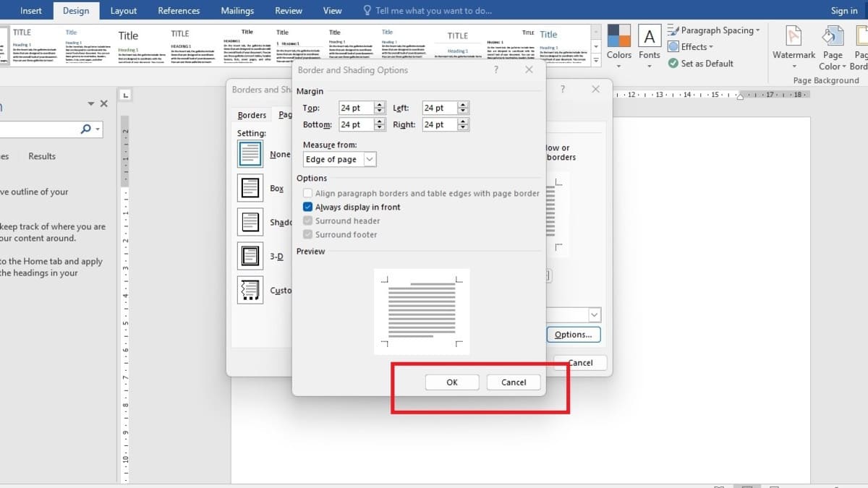The width and height of the screenshot is (868, 488).
Task: Select the Box border setting icon
Action: tap(250, 188)
